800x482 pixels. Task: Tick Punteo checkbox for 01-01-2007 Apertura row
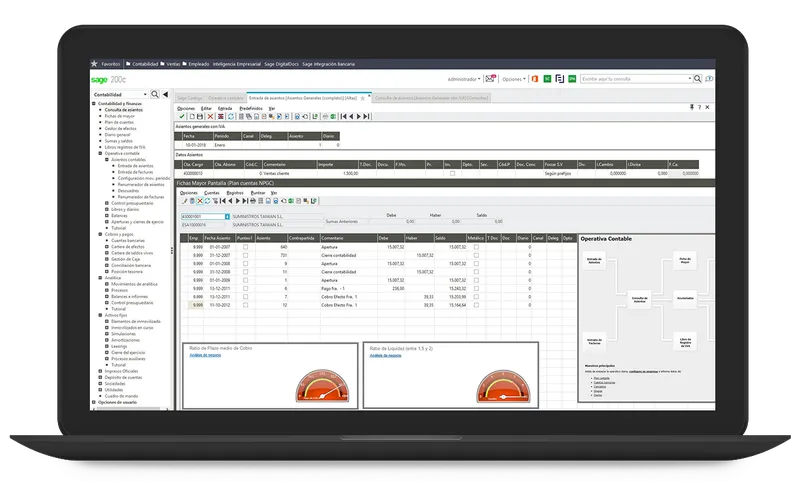tap(245, 247)
